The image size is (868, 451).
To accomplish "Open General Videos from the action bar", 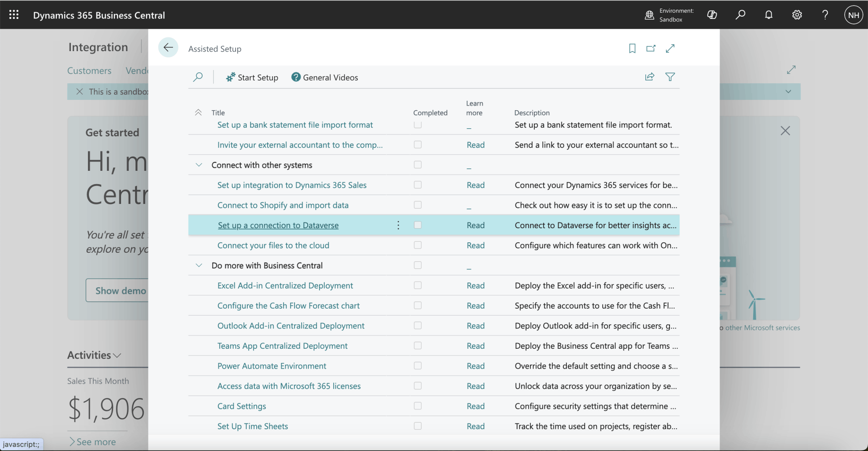I will click(325, 78).
